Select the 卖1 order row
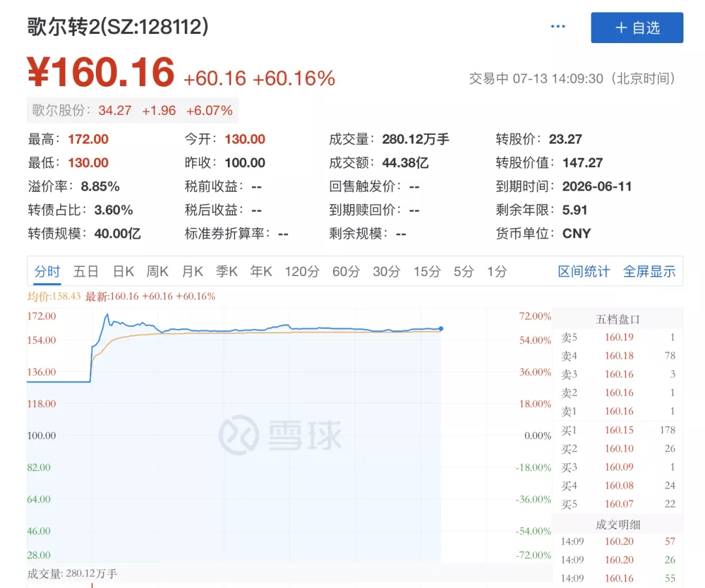The height and width of the screenshot is (588, 705). tap(618, 411)
